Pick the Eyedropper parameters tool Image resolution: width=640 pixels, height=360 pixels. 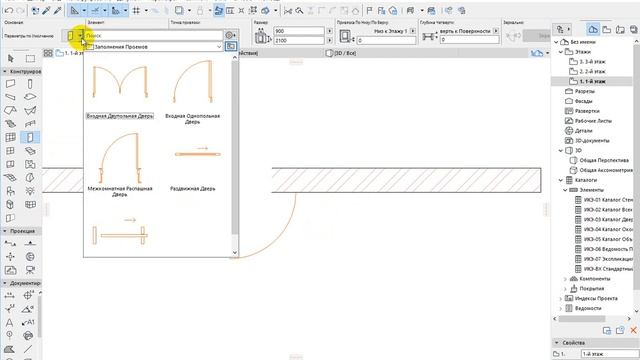(46, 11)
